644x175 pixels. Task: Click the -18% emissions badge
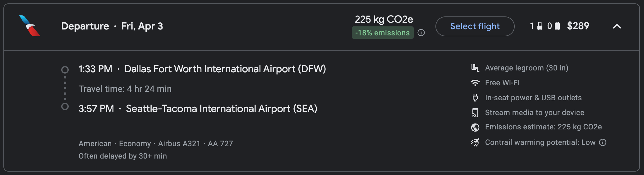[x=382, y=33]
